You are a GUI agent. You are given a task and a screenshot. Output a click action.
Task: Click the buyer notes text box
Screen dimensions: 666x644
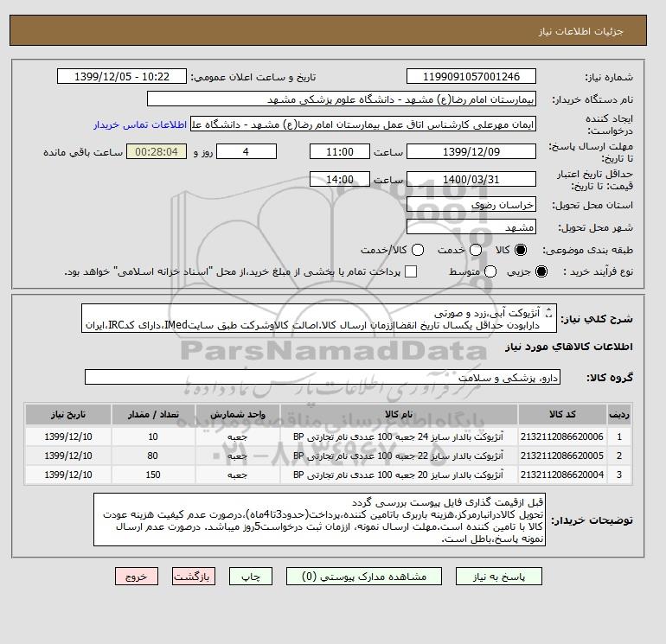(319, 520)
